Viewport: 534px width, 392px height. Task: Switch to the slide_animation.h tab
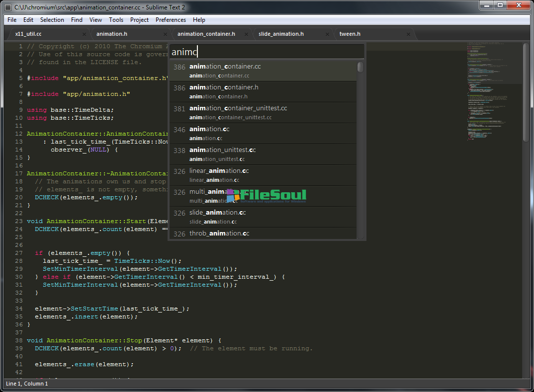(281, 34)
